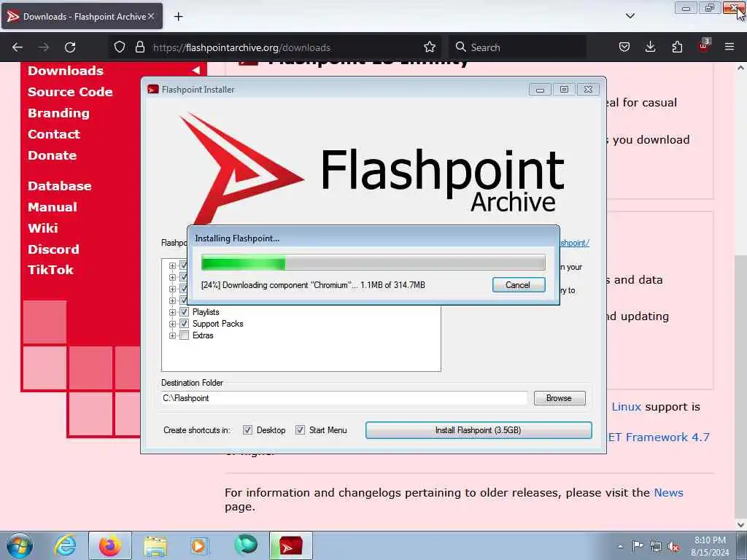Click the taskbar clock showing 8:10 PM
The height and width of the screenshot is (560, 747).
click(710, 546)
